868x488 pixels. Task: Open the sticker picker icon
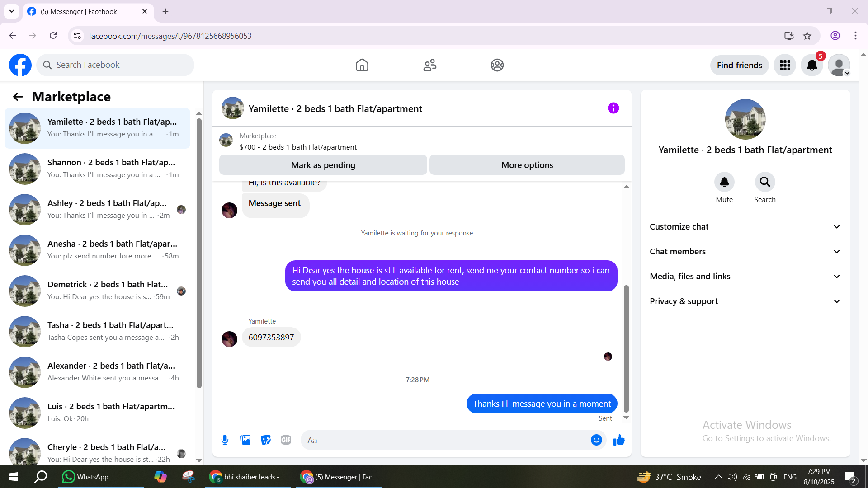(x=266, y=440)
